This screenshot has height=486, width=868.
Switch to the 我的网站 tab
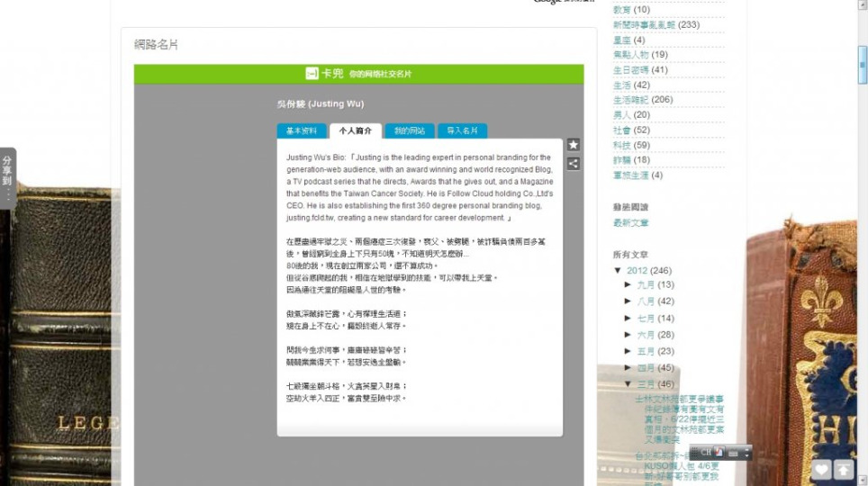[x=409, y=131]
